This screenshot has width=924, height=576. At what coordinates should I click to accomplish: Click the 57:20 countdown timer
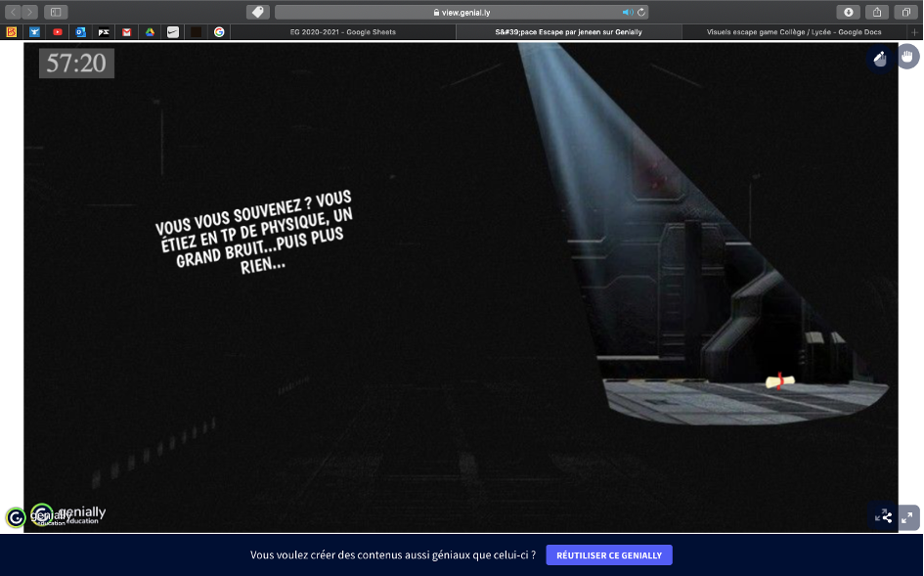76,64
